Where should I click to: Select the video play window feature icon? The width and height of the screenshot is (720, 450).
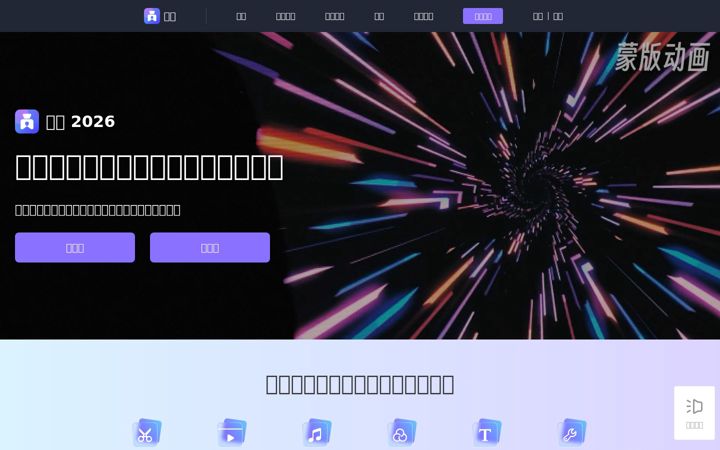click(231, 433)
